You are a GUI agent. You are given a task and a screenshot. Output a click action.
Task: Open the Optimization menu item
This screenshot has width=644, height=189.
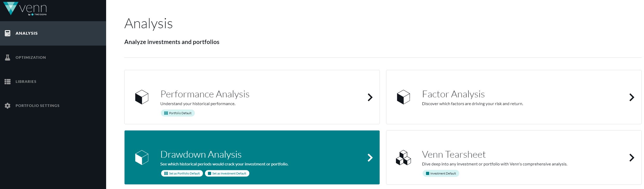(31, 57)
